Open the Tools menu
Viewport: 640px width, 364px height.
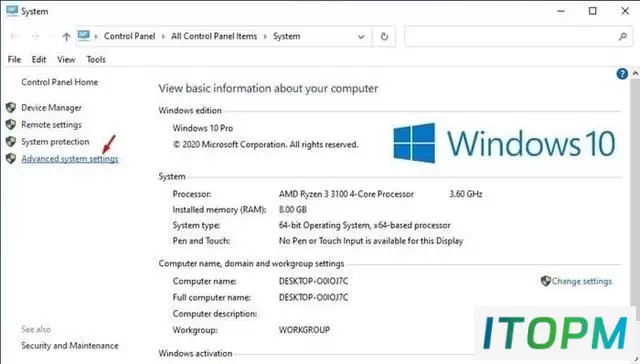96,60
